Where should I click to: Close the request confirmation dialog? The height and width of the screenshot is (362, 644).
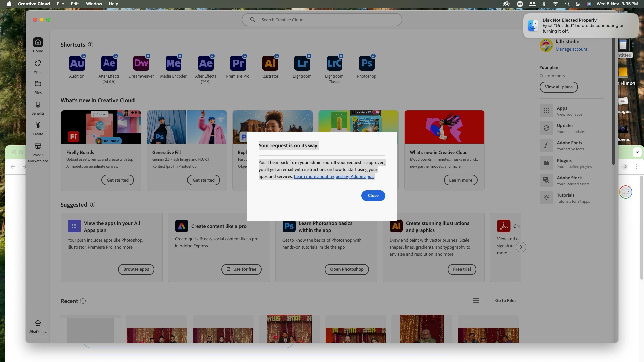(x=373, y=196)
